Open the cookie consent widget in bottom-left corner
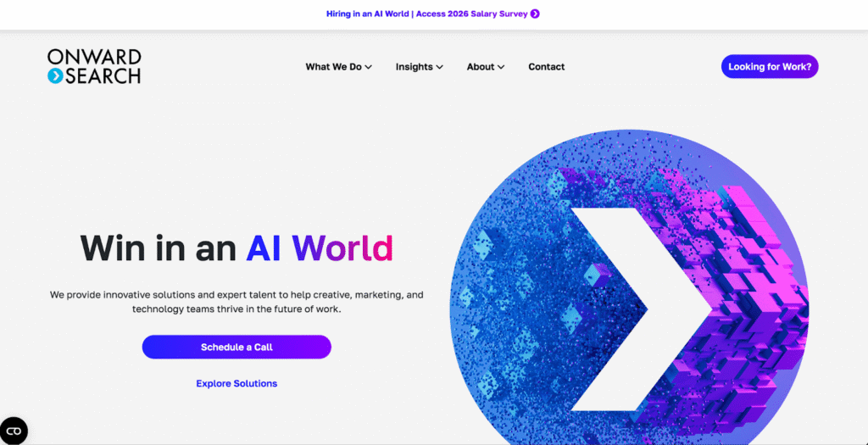868x445 pixels. coord(14,431)
